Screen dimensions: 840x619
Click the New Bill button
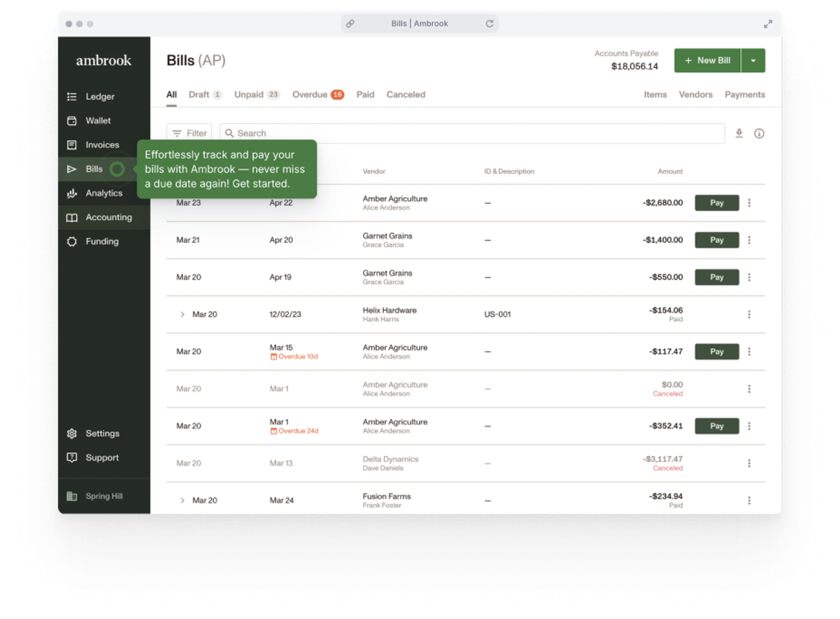707,60
